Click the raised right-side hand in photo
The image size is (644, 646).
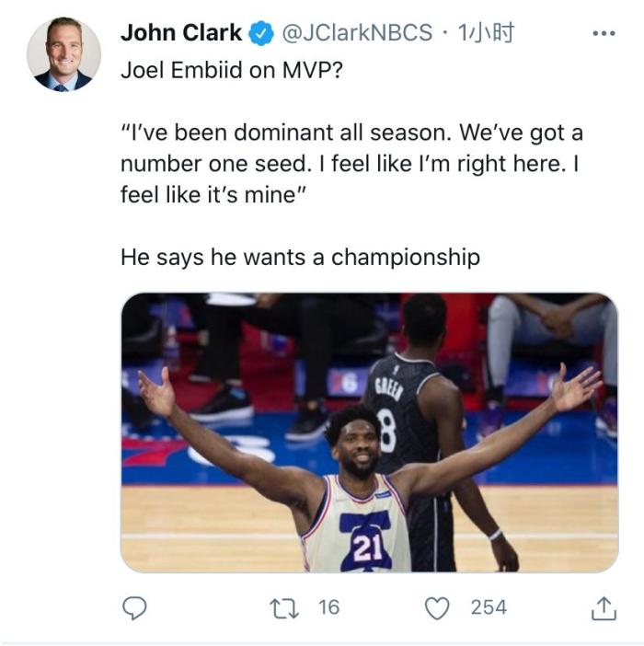click(x=577, y=388)
